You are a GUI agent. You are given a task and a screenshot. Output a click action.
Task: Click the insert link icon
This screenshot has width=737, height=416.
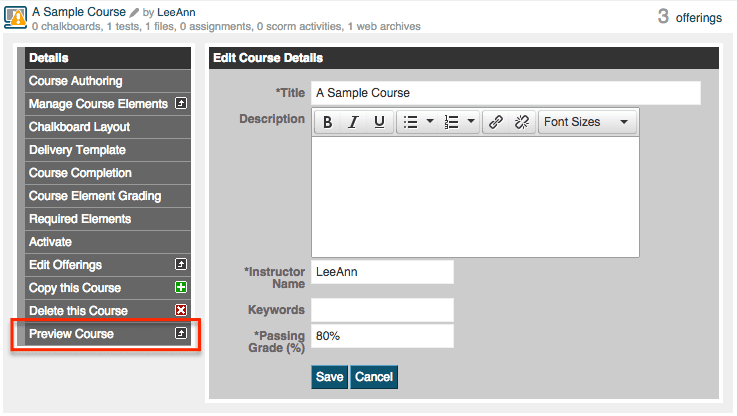click(496, 122)
